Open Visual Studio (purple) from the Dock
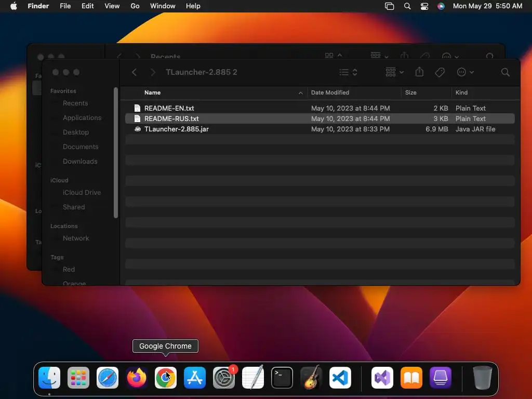532x399 pixels. tap(382, 378)
